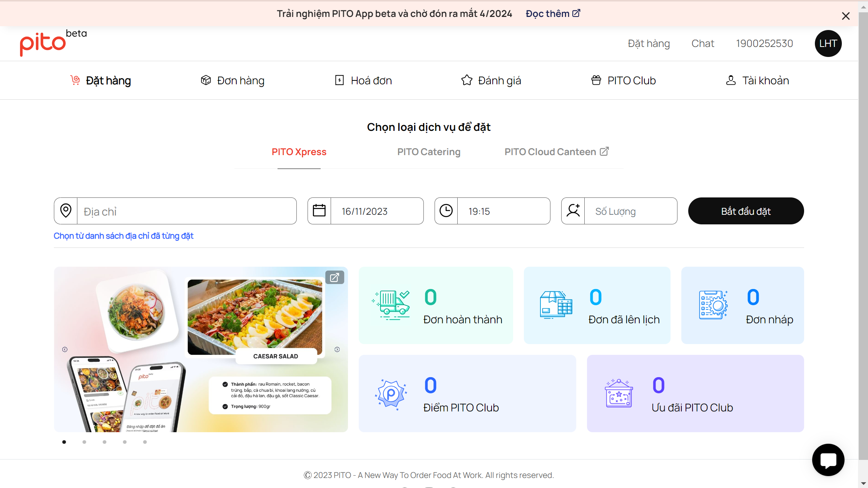
Task: Click the Bắt đầu đặt button
Action: pos(746,211)
